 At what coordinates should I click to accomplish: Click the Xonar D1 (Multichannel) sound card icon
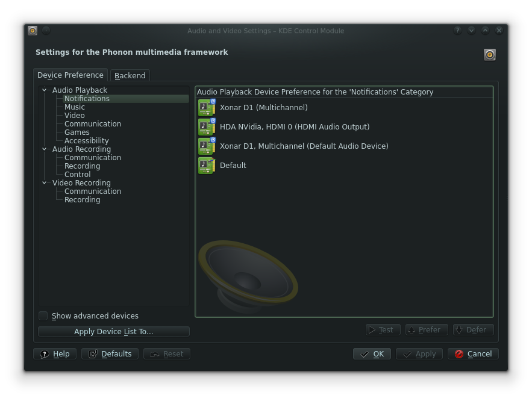click(207, 107)
